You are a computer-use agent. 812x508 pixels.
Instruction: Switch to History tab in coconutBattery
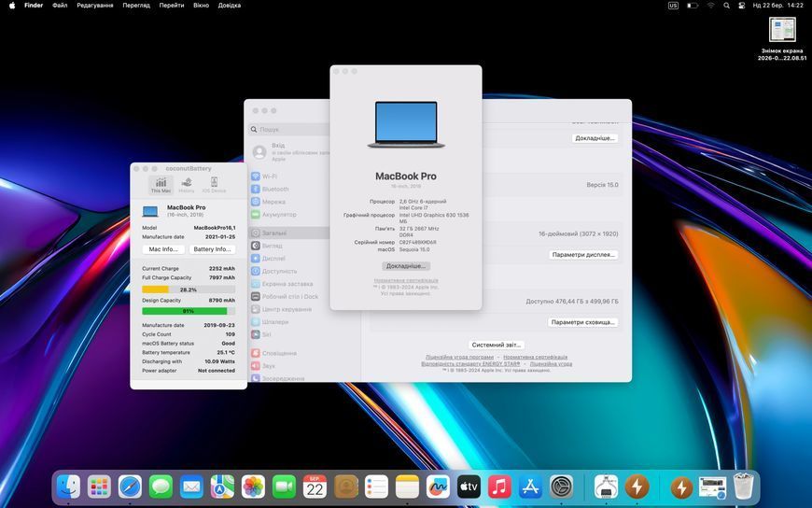(187, 185)
